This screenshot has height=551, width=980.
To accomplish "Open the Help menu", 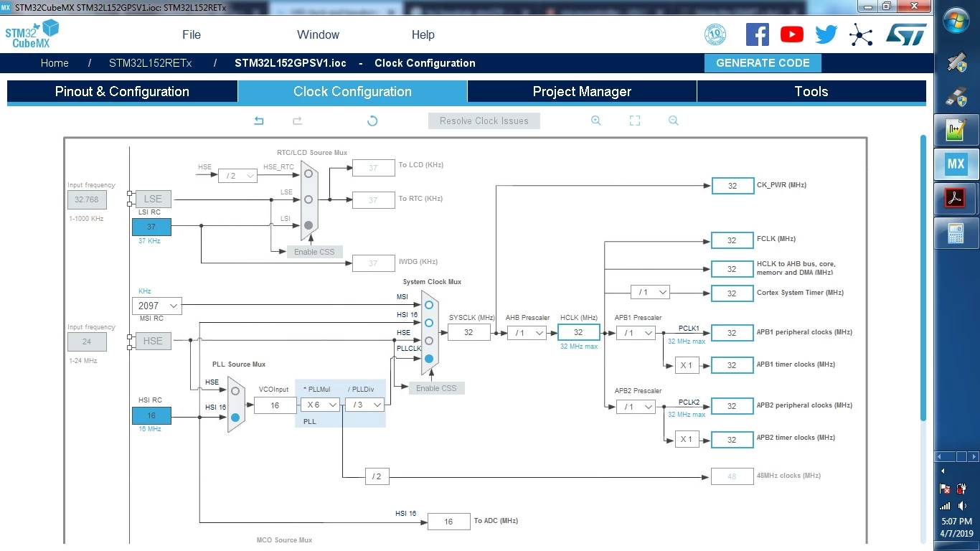I will click(x=423, y=34).
